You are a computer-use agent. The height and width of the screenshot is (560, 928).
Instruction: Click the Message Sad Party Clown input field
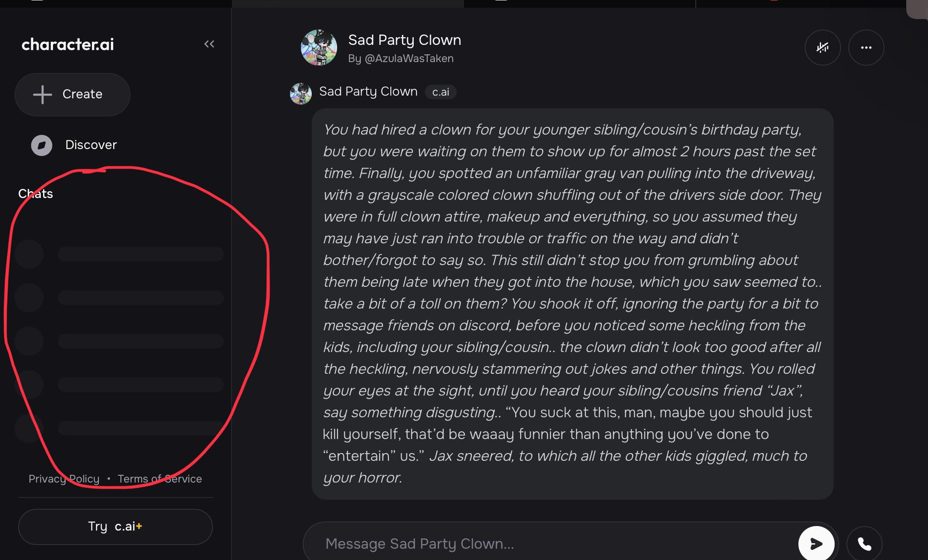click(498, 543)
